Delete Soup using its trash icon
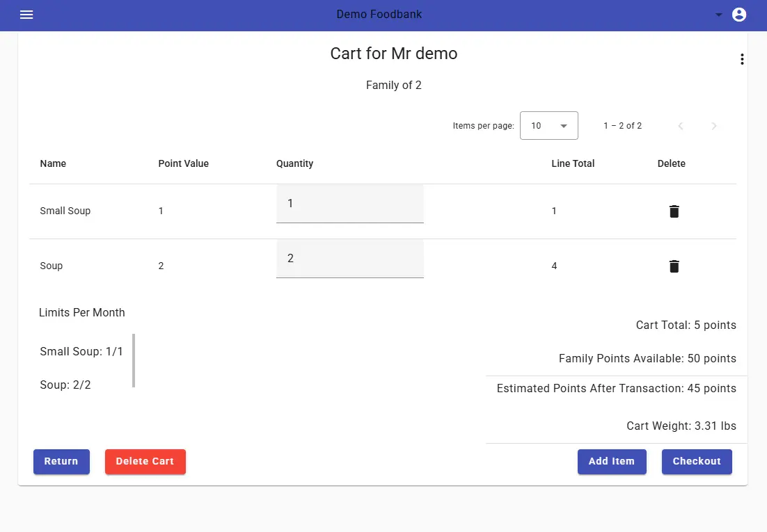Screen dimensions: 767x532 point(673,266)
